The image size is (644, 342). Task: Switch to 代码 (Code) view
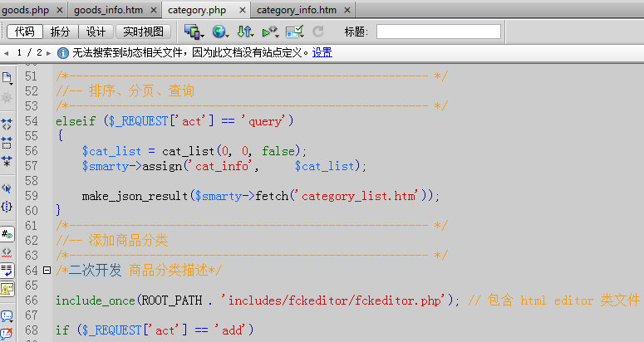coord(25,32)
